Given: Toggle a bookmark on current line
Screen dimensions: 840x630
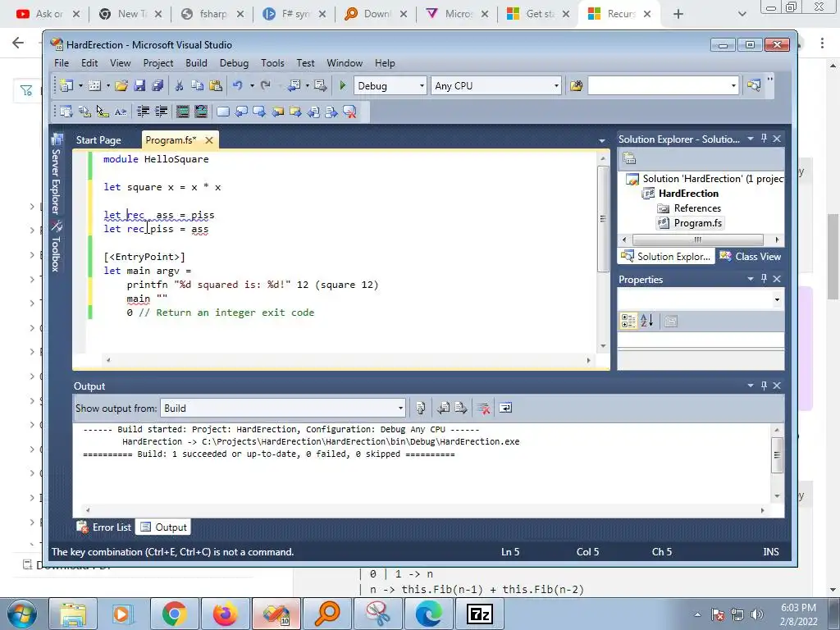Looking at the screenshot, I should [x=223, y=112].
